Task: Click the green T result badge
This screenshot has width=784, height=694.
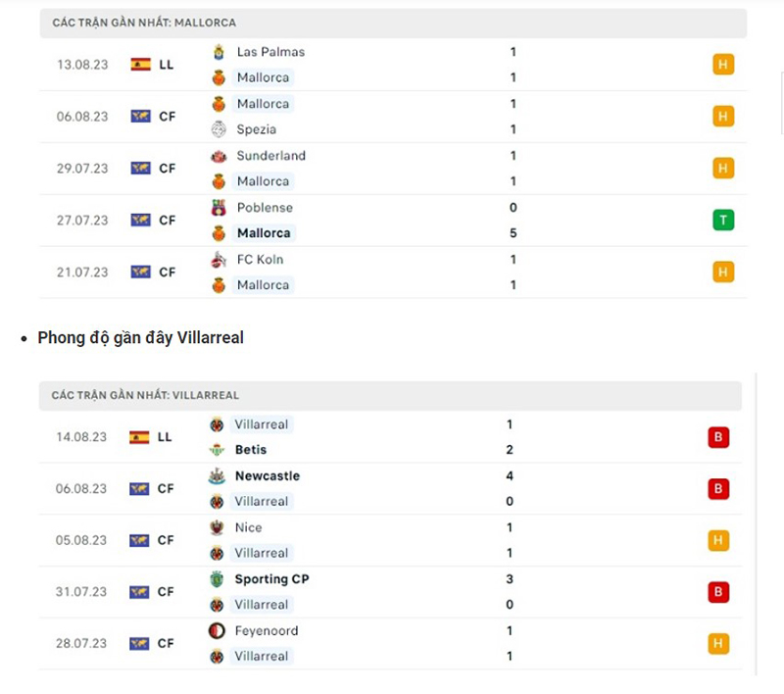Action: [x=723, y=221]
